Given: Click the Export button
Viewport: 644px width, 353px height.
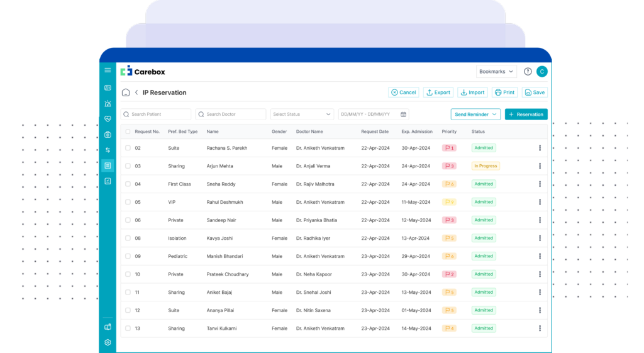Looking at the screenshot, I should (438, 92).
